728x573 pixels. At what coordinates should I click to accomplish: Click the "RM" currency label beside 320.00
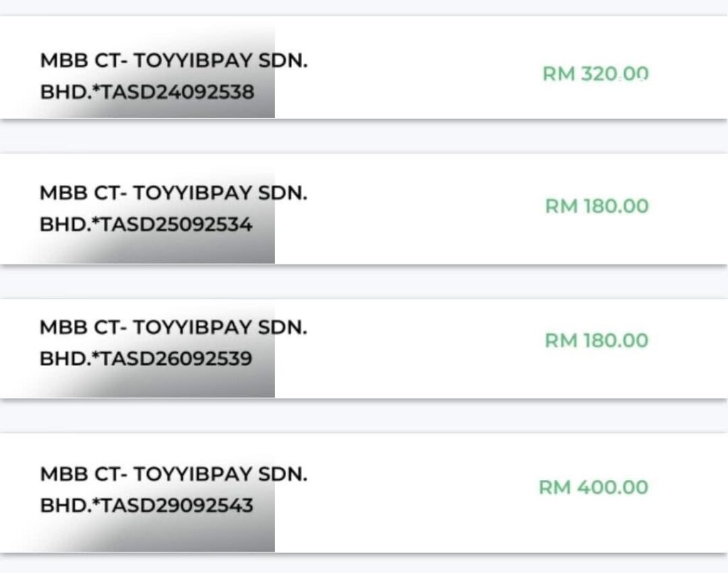coord(558,74)
